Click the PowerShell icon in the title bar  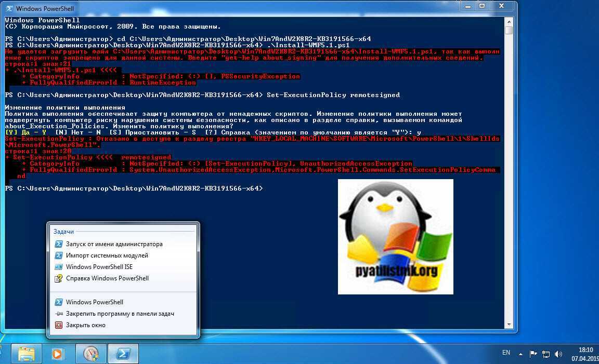(9, 8)
